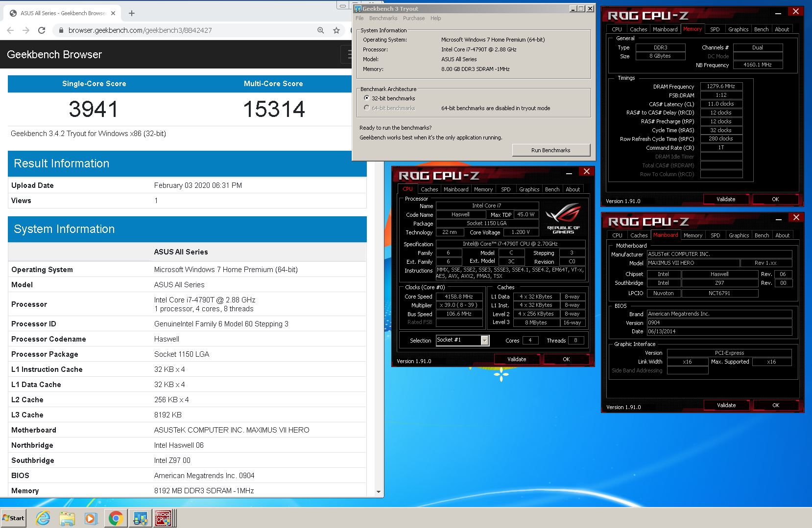Click DRAM Frequency 1279.6 MHz value
This screenshot has width=812, height=528.
point(721,86)
